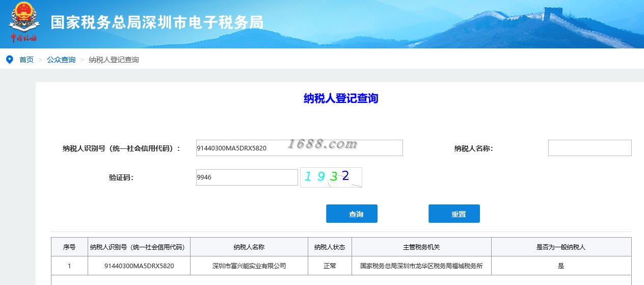
Task: Click the location pin icon in breadcrumb
Action: click(x=9, y=60)
